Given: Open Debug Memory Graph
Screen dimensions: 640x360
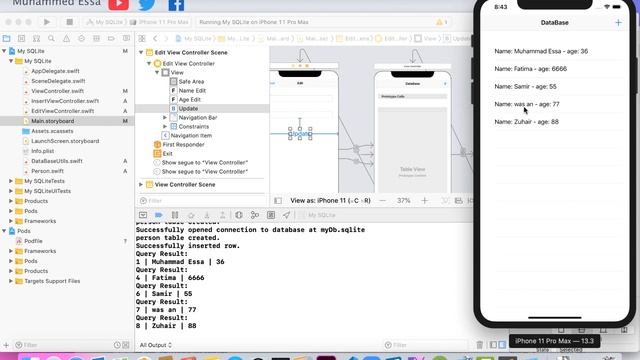Looking at the screenshot, I should coord(255,215).
